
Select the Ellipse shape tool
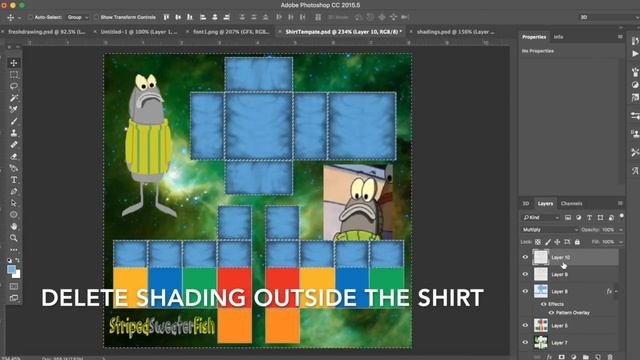click(x=14, y=215)
